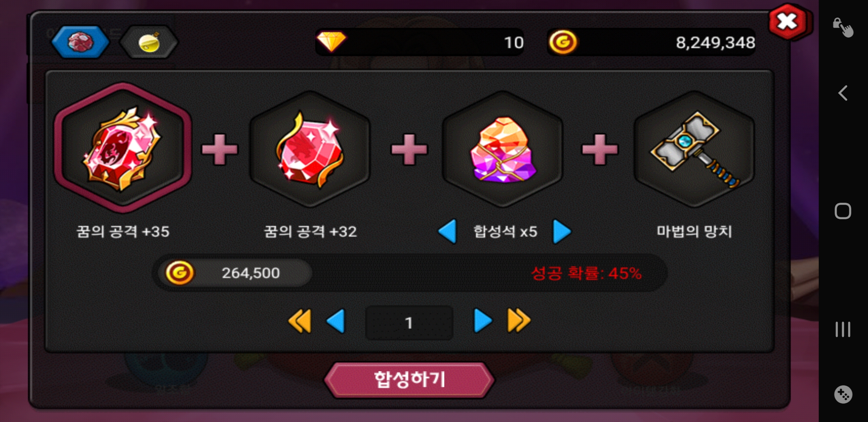Increase quantity with blue right arrow
Screen dimensions: 868x422
point(482,321)
